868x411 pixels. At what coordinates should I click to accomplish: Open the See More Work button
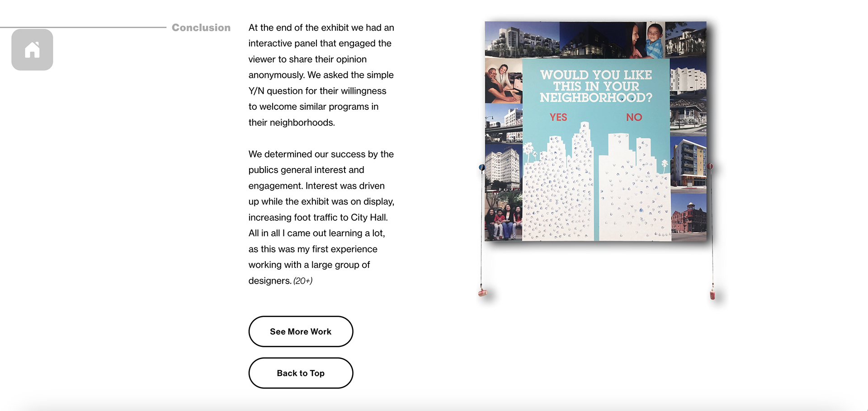point(301,332)
